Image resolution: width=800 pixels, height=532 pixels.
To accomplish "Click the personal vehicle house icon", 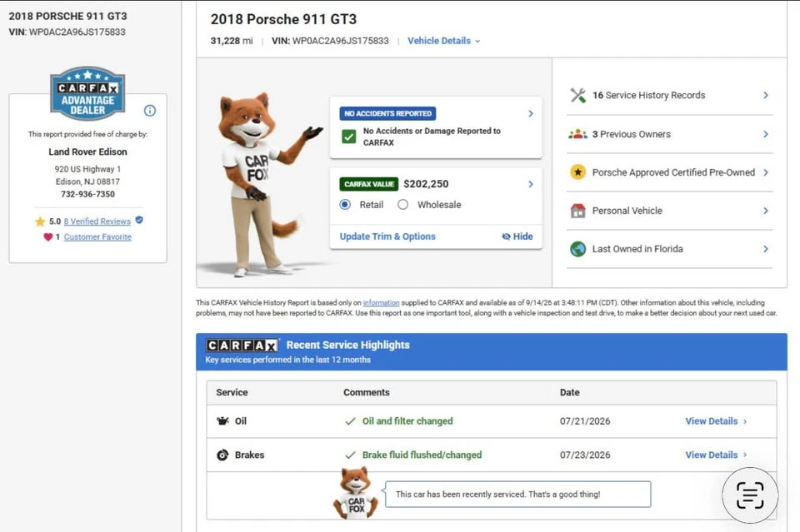I will (578, 211).
